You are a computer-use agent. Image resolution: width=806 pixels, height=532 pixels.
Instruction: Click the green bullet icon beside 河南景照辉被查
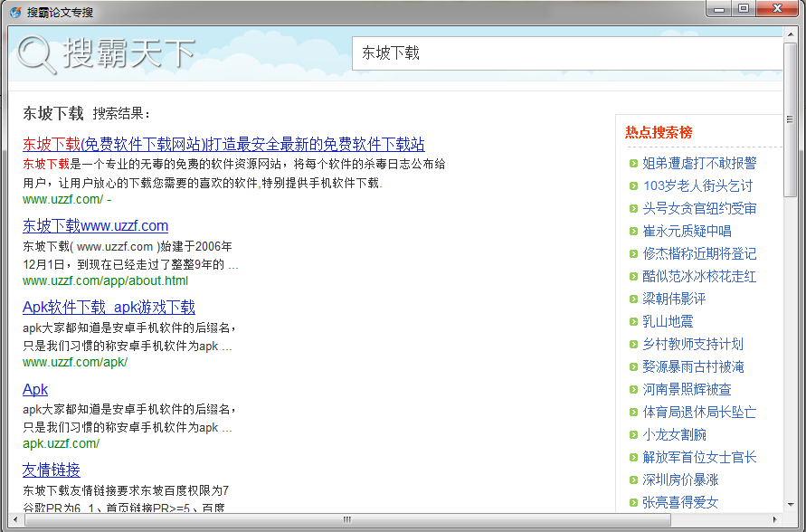pyautogui.click(x=633, y=390)
